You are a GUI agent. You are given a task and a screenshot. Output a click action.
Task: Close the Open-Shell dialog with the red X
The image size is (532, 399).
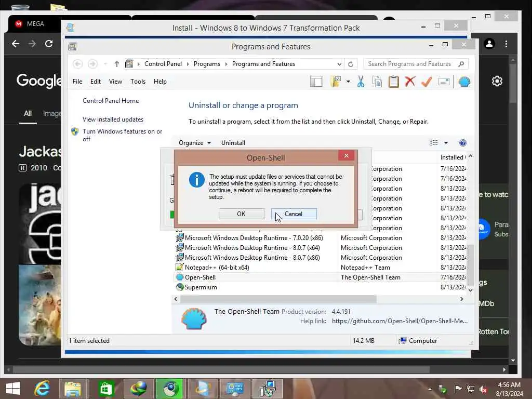click(346, 155)
